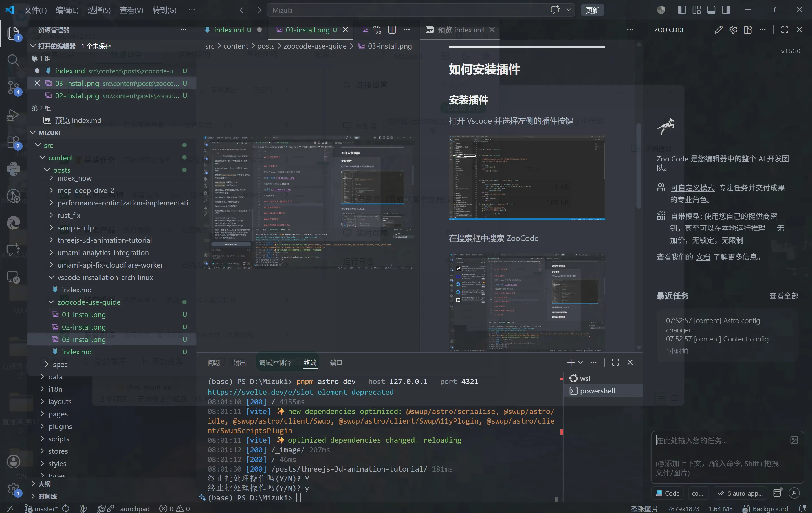Open the Run and Debug view
Screen dimensions: 812x513
(x=13, y=115)
